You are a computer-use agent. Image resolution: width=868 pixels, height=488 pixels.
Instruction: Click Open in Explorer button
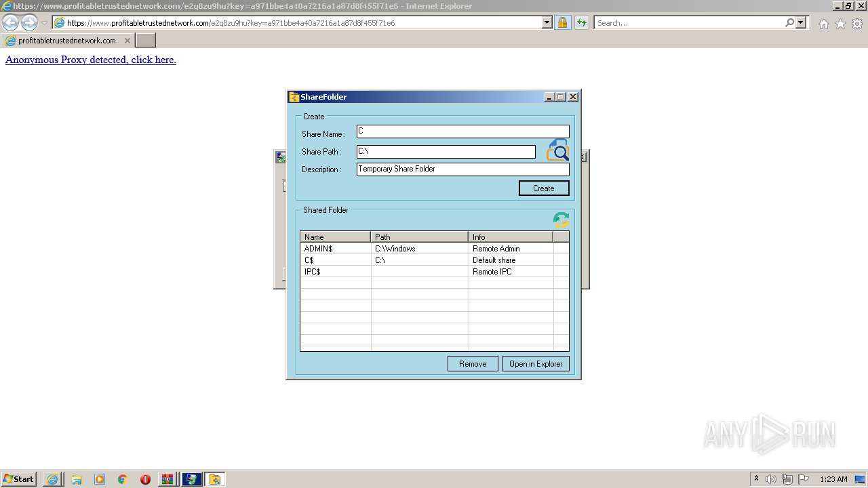536,364
